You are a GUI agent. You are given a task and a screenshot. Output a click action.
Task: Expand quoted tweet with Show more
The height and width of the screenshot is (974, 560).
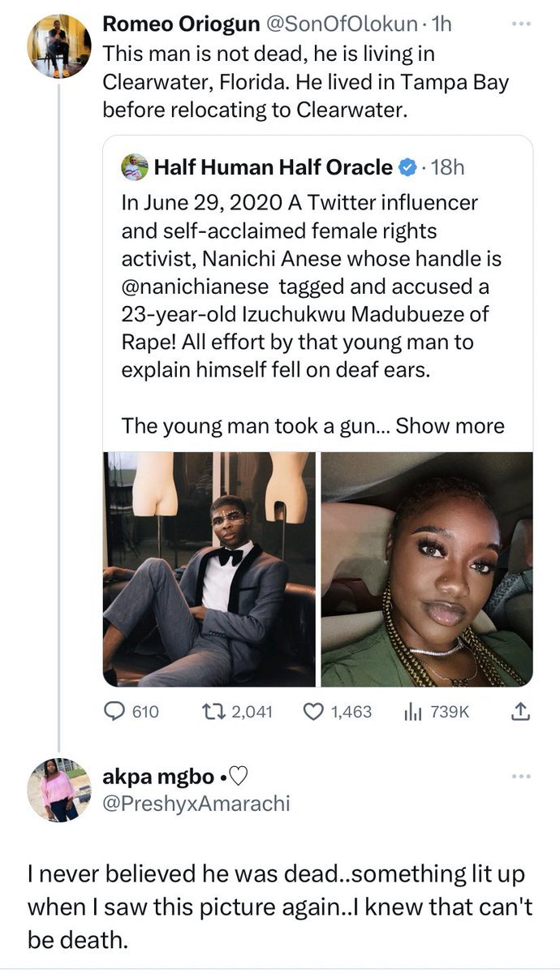pyautogui.click(x=450, y=425)
